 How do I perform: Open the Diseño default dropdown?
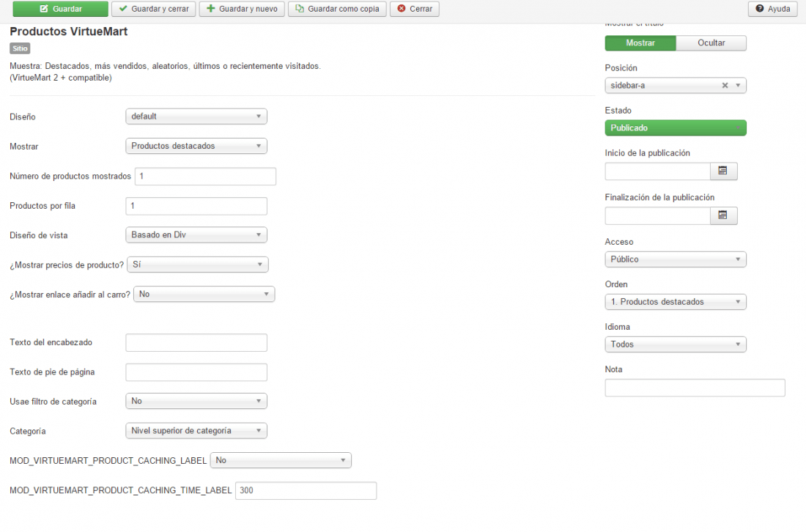[x=196, y=117]
